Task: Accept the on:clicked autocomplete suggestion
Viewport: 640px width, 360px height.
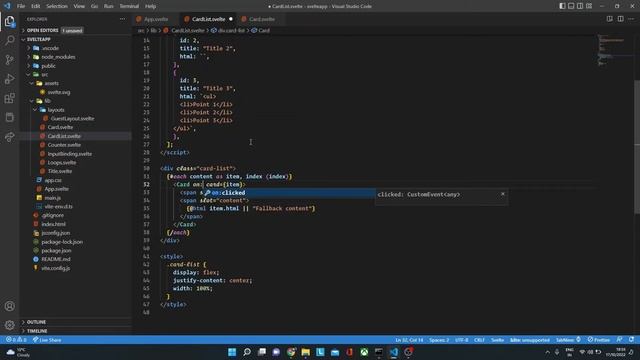Action: [x=288, y=193]
